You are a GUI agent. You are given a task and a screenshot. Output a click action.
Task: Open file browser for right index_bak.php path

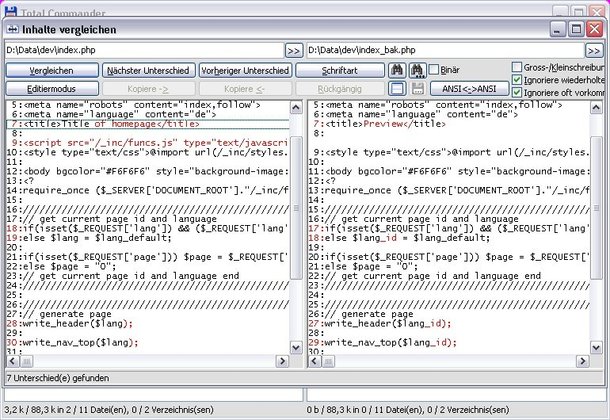(596, 49)
